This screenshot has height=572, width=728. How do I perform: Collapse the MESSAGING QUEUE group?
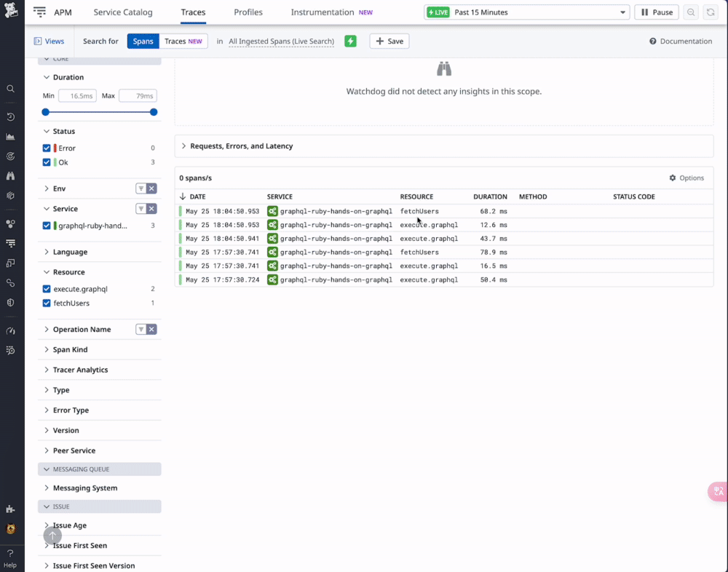[x=99, y=469]
